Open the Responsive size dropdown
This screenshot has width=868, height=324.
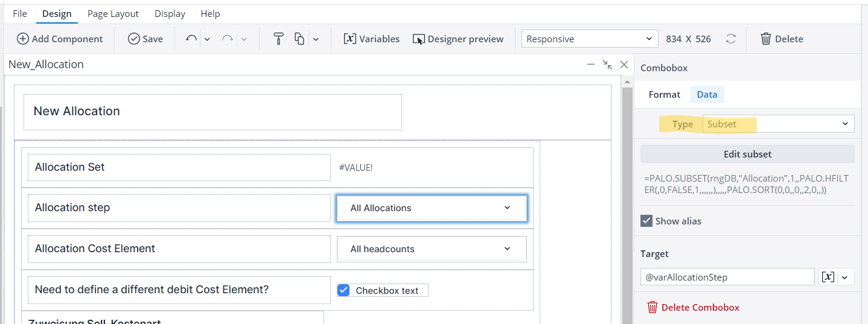(589, 39)
